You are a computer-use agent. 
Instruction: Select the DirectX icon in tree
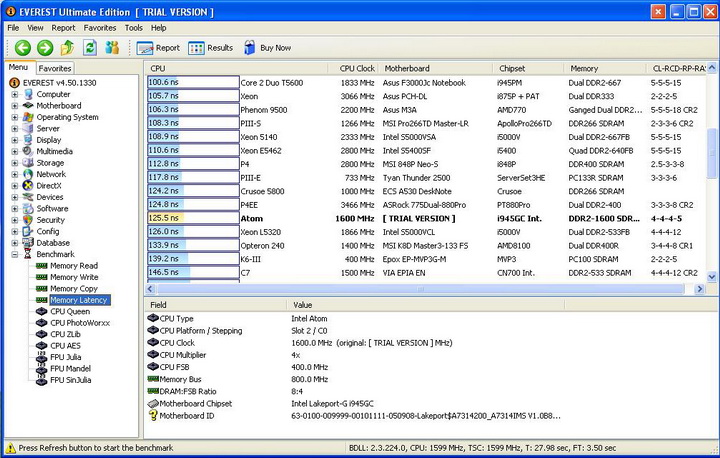28,186
